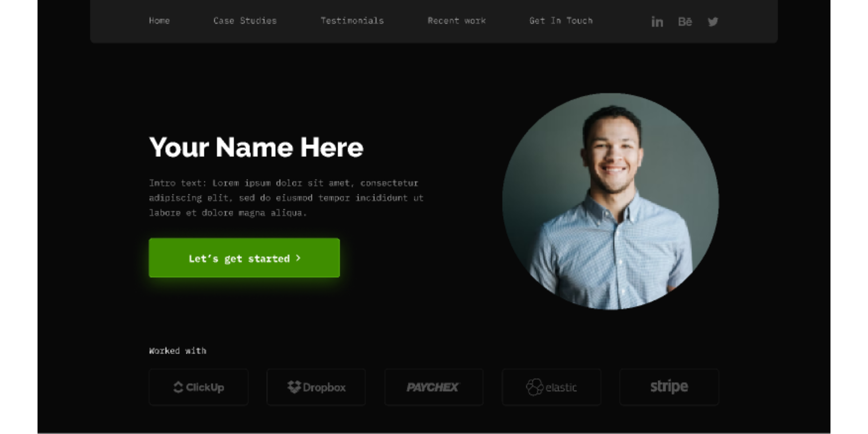Click the chevron arrow inside the green button
Image resolution: width=868 pixels, height=434 pixels.
pos(298,258)
